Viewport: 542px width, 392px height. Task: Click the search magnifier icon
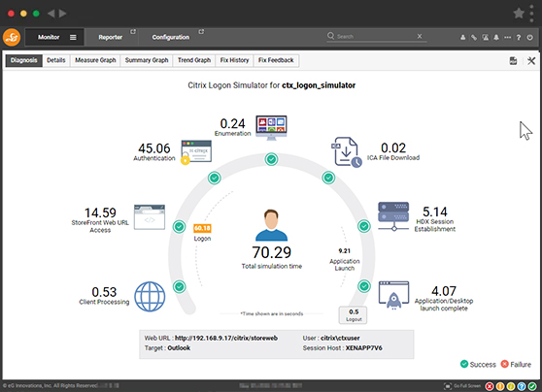(x=331, y=36)
